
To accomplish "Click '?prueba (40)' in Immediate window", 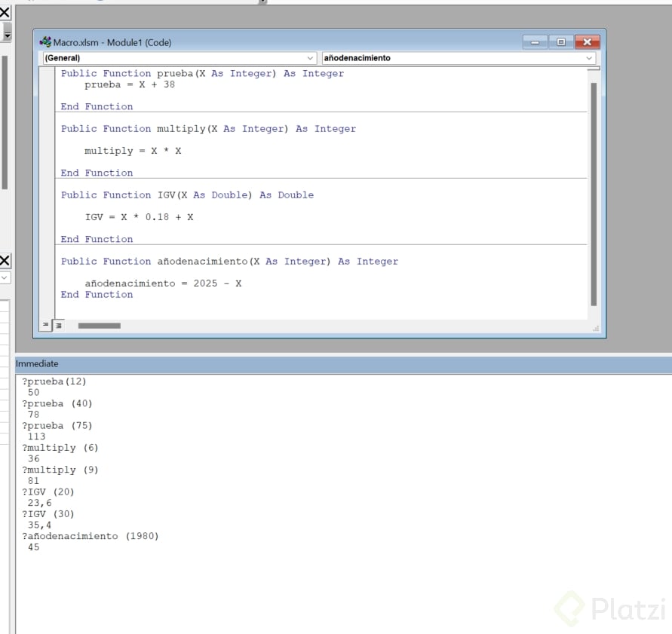I will pyautogui.click(x=57, y=403).
